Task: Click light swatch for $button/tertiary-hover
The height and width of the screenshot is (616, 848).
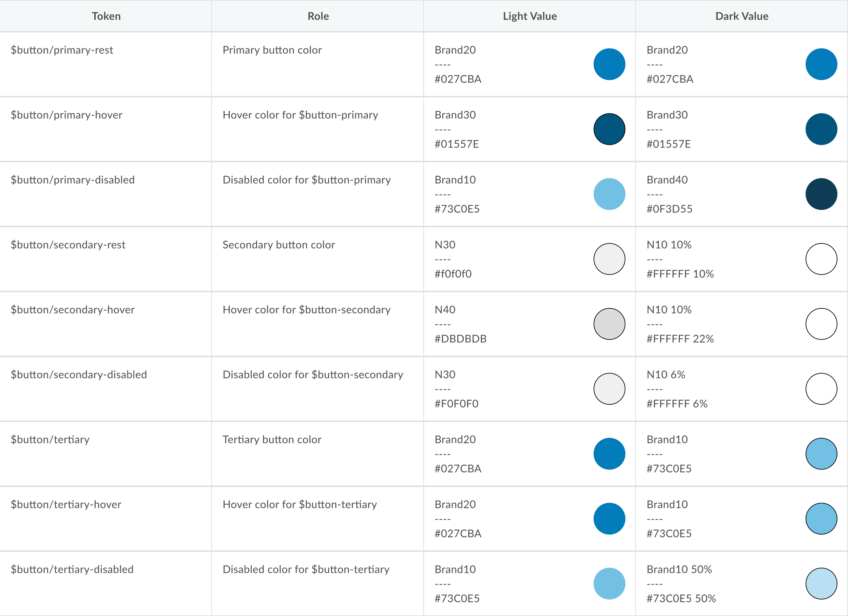Action: point(609,519)
